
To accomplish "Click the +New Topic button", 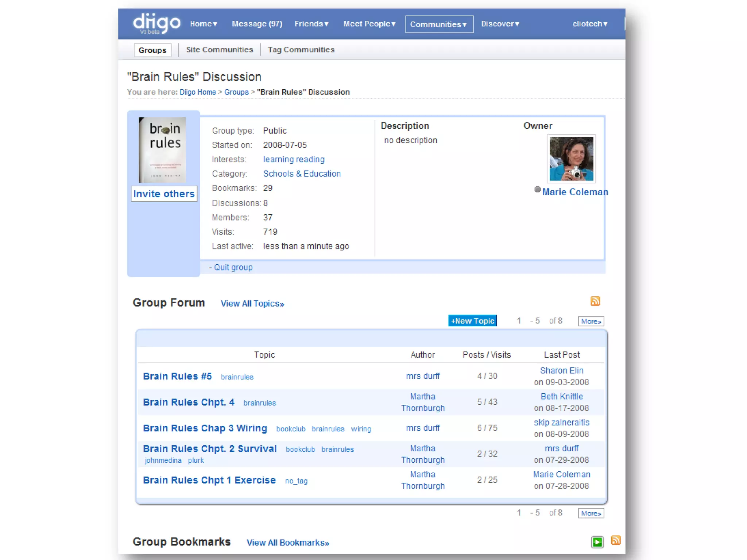I will click(x=472, y=321).
